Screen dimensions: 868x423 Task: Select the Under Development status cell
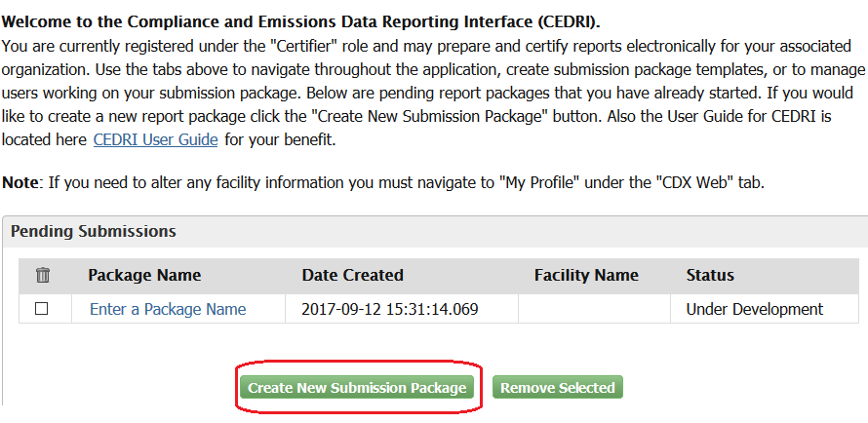point(754,309)
